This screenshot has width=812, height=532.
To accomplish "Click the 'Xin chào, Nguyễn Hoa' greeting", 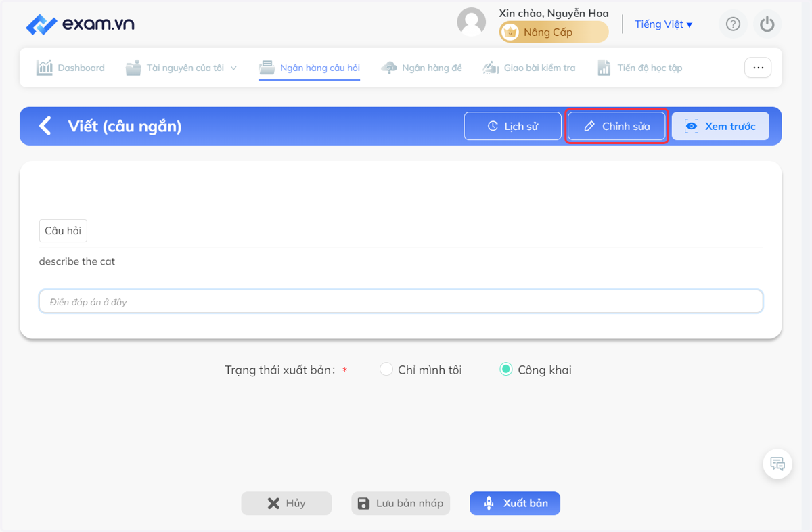I will click(554, 13).
